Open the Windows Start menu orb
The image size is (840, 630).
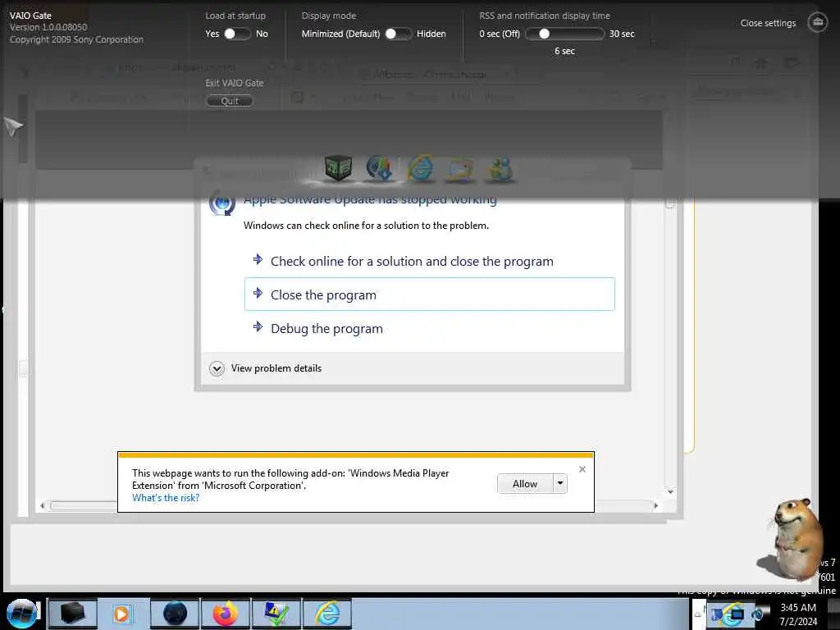click(21, 614)
